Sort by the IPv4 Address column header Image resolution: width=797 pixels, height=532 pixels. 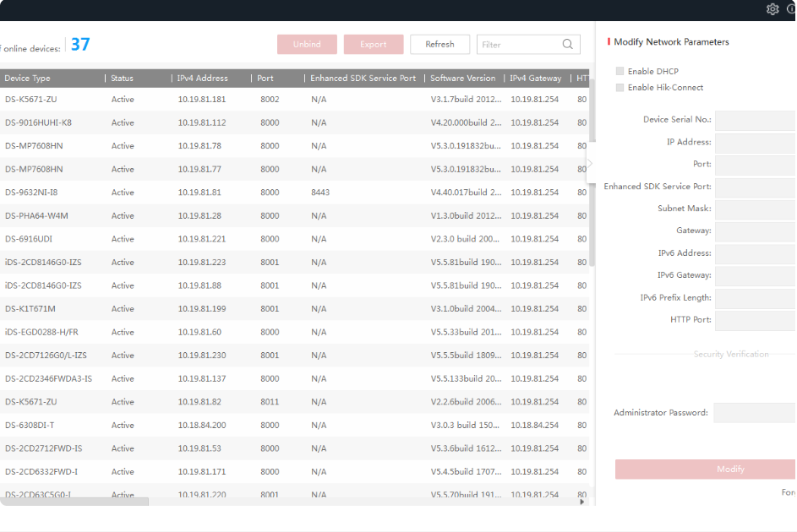click(x=202, y=79)
